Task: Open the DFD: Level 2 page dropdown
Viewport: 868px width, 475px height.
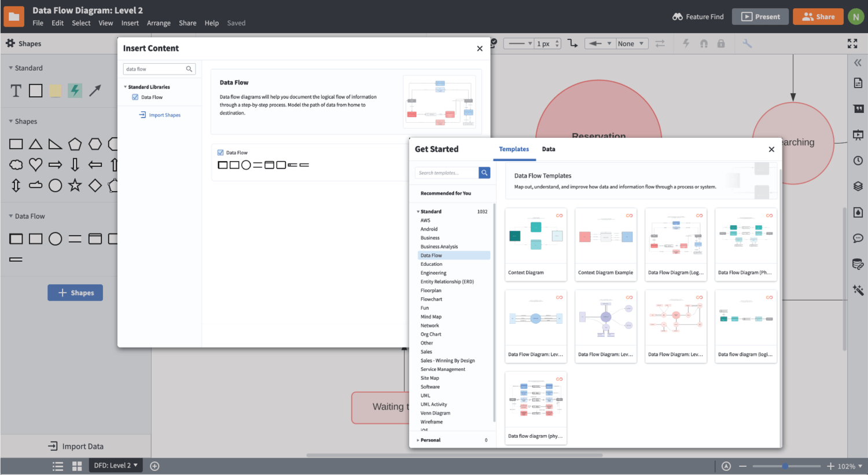Action: click(x=116, y=465)
